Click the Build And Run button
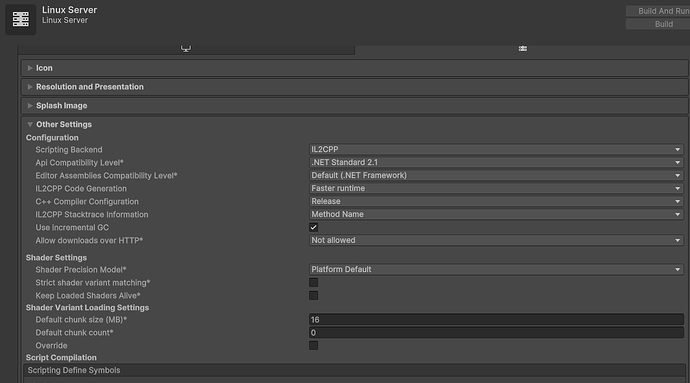The height and width of the screenshot is (383, 690). (658, 11)
